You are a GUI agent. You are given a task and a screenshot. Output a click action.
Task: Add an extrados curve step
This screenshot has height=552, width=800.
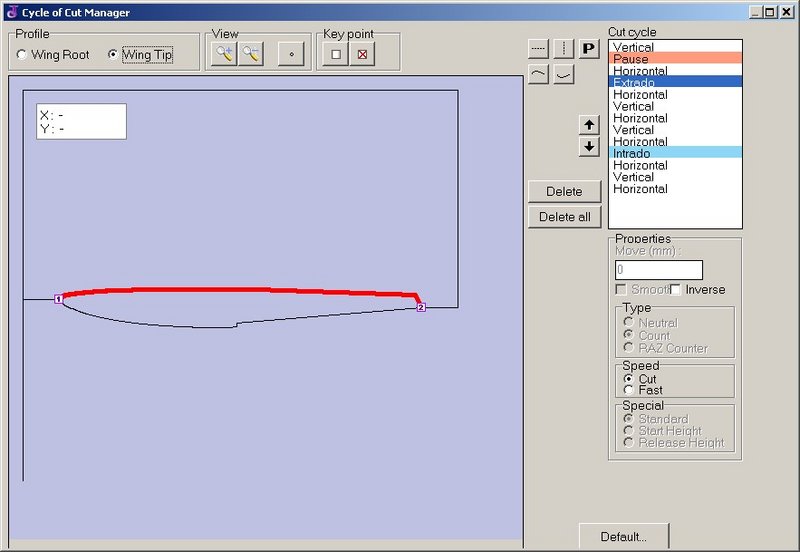(x=538, y=75)
